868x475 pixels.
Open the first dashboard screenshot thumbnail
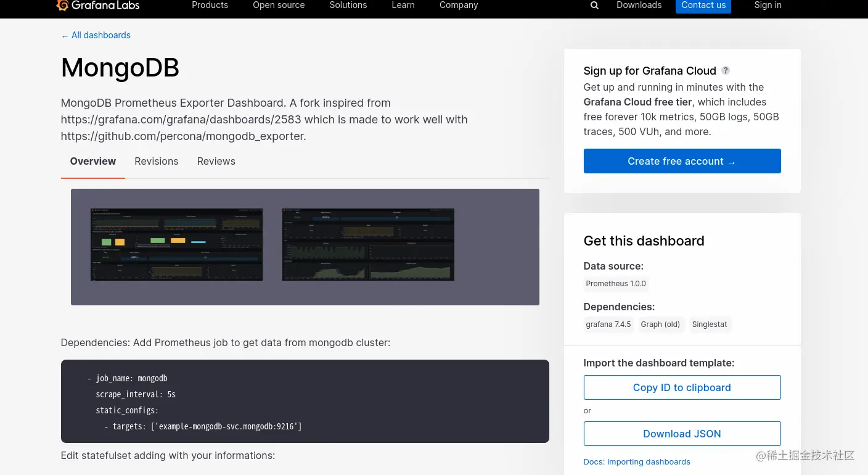coord(176,244)
